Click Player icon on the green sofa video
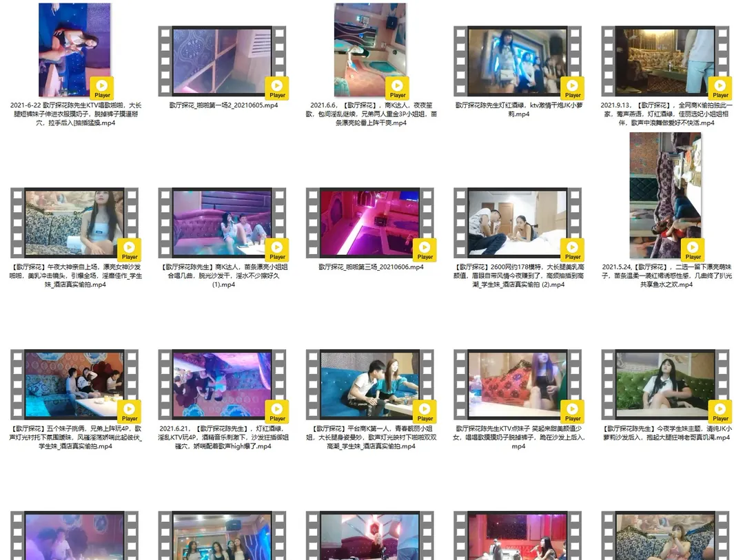The image size is (734, 560). pyautogui.click(x=720, y=411)
